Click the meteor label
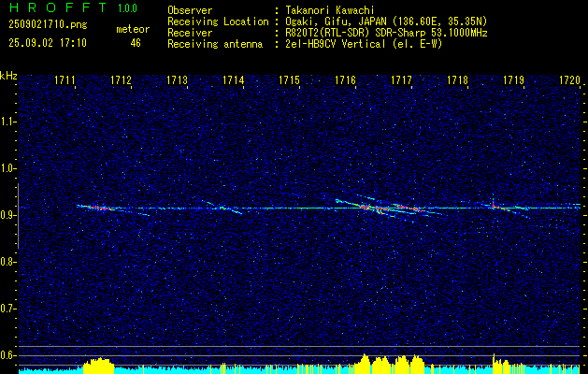 click(133, 29)
